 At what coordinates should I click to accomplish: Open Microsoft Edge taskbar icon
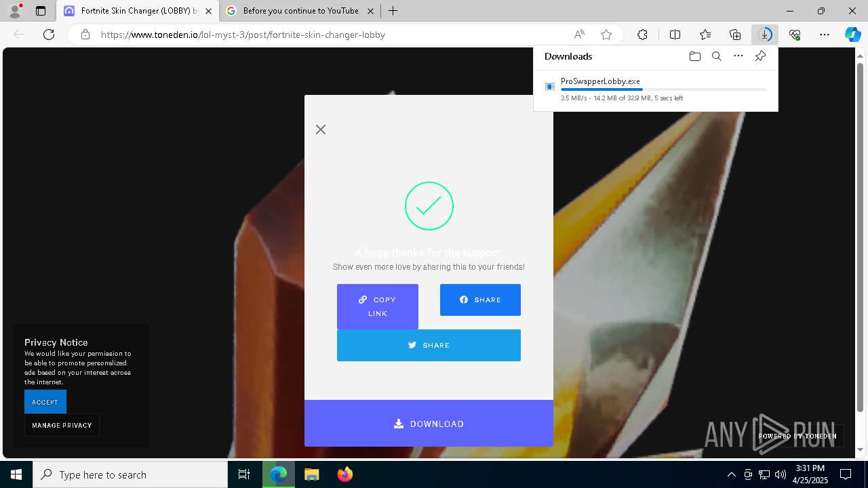click(279, 474)
